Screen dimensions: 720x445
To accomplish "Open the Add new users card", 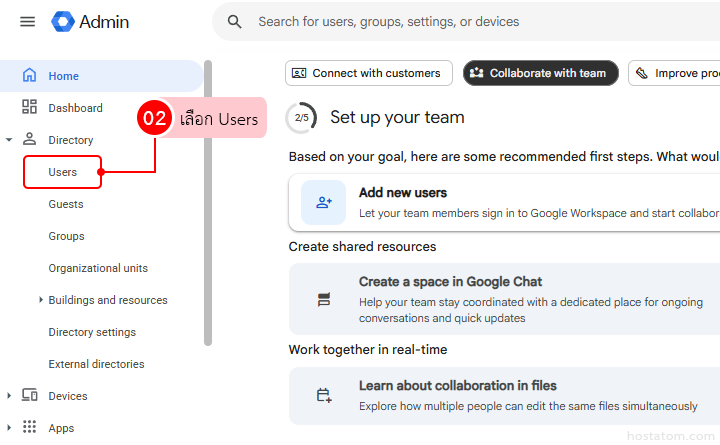I will 504,203.
